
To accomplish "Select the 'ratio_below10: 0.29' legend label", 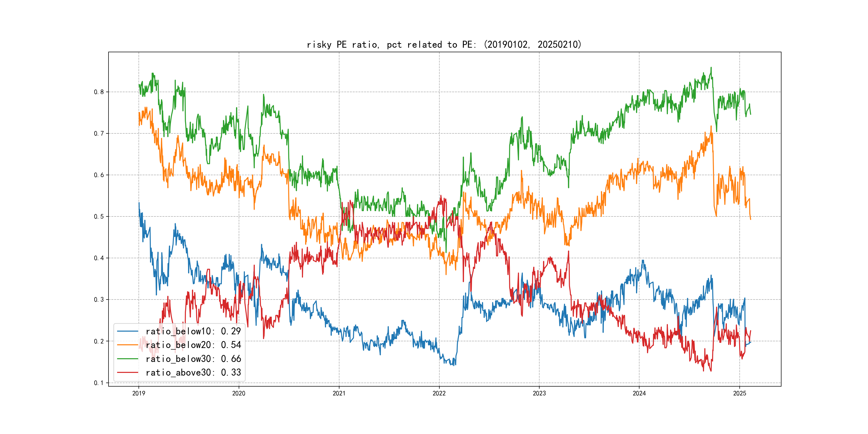I will click(x=193, y=331).
